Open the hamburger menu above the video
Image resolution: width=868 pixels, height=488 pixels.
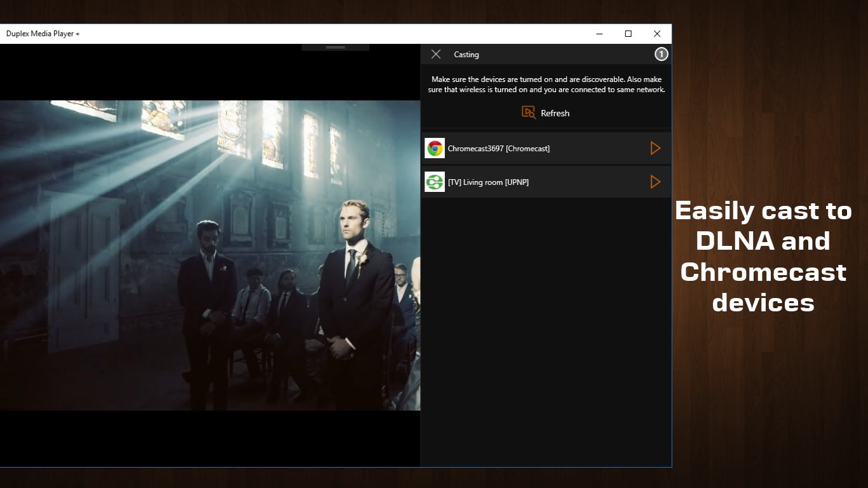click(335, 46)
